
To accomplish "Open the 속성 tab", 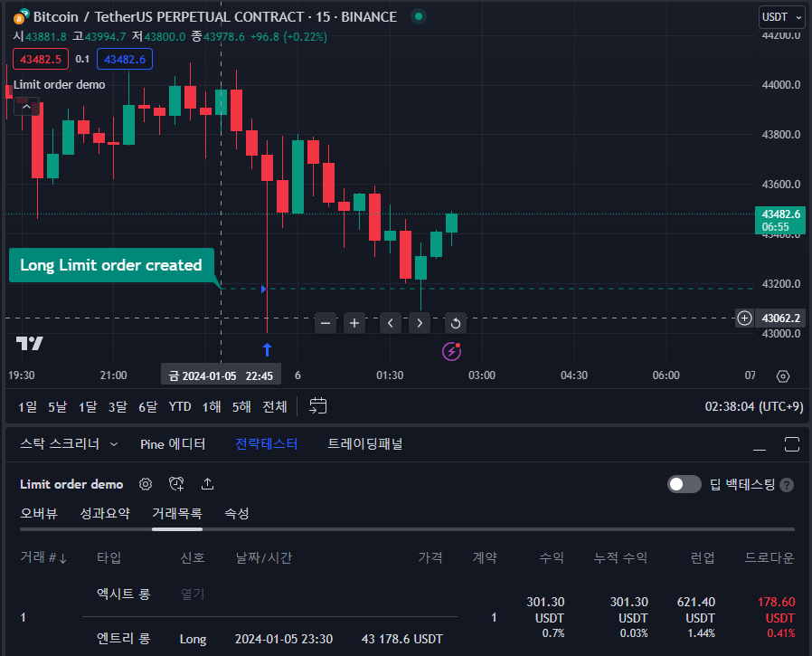I will click(237, 514).
